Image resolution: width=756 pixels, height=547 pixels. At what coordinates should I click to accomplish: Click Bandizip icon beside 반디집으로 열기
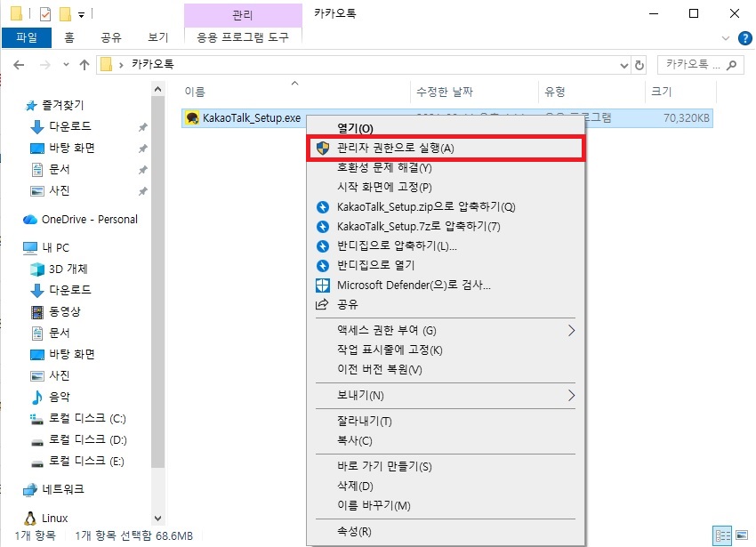[323, 265]
